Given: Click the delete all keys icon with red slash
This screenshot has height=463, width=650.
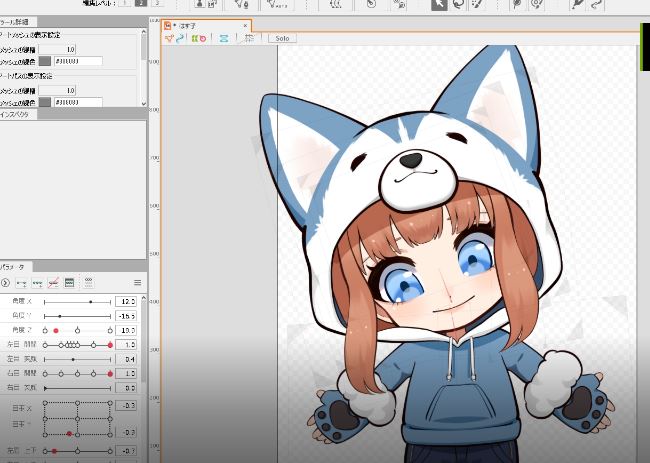Looking at the screenshot, I should 53,283.
